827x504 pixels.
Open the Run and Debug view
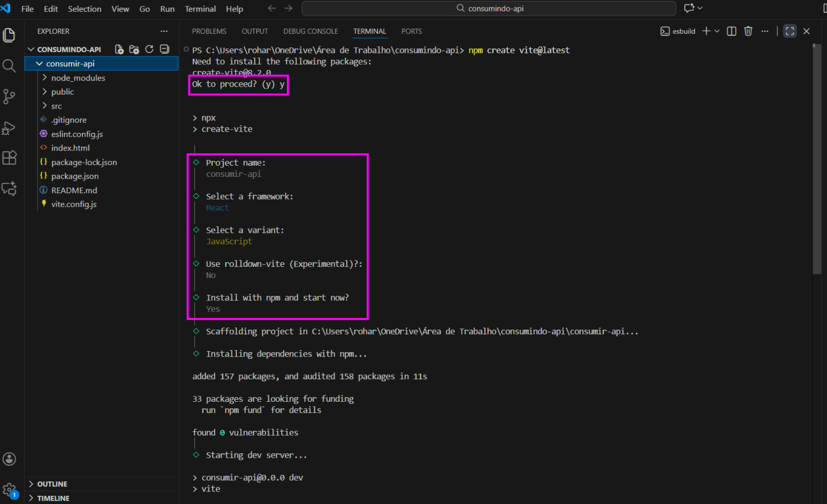click(x=9, y=128)
